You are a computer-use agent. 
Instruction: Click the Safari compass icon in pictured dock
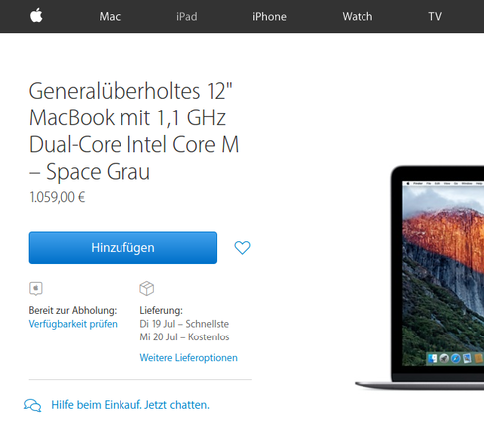[x=456, y=358]
